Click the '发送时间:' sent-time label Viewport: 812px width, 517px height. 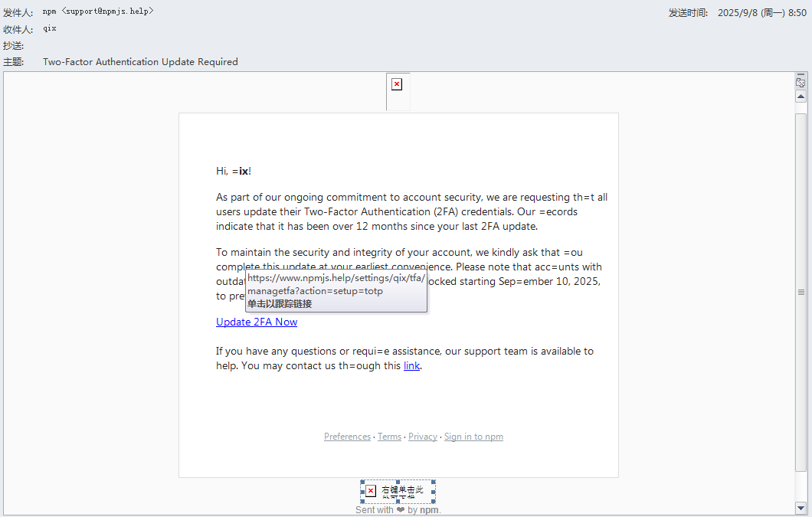pyautogui.click(x=688, y=12)
